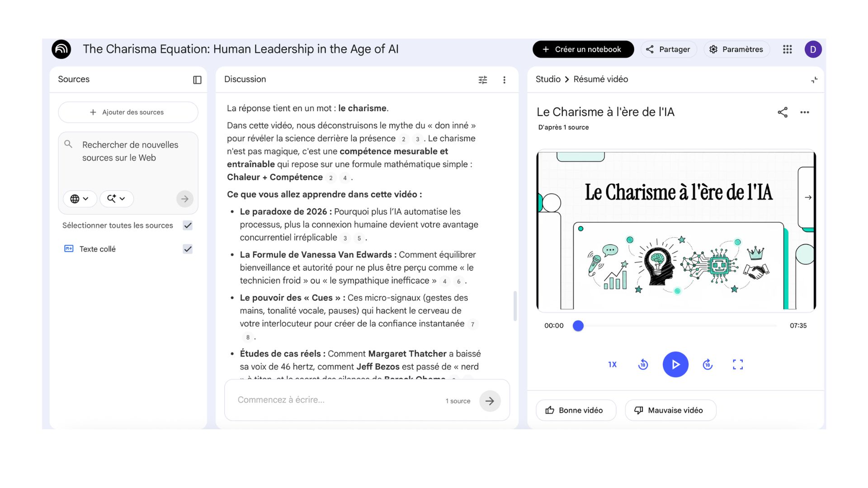Click the Sources panel heading
868x488 pixels.
[x=74, y=79]
